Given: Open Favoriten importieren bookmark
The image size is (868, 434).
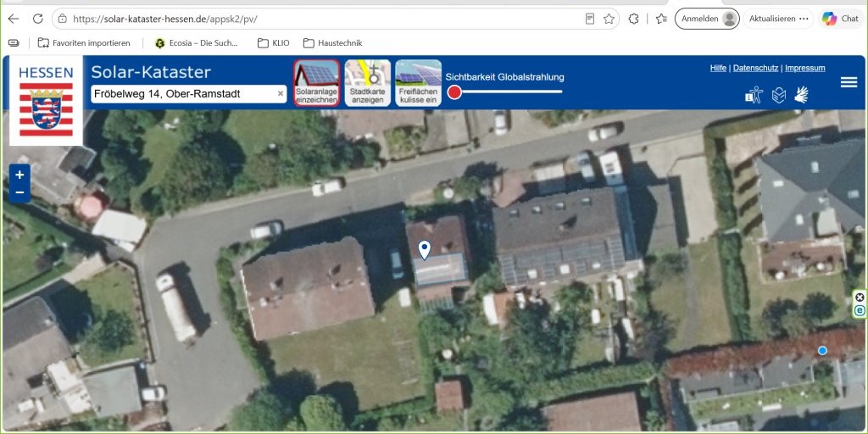Looking at the screenshot, I should pyautogui.click(x=84, y=42).
